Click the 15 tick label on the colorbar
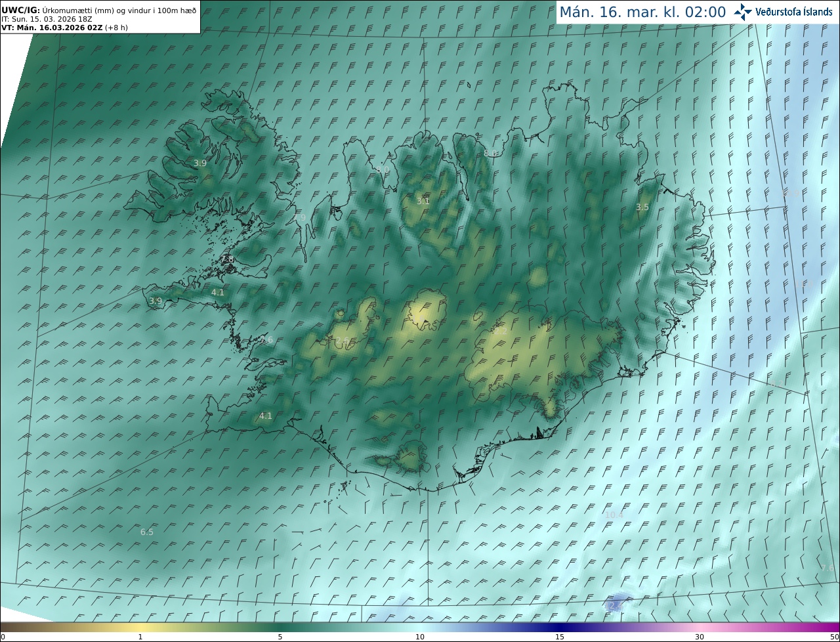 point(560,637)
